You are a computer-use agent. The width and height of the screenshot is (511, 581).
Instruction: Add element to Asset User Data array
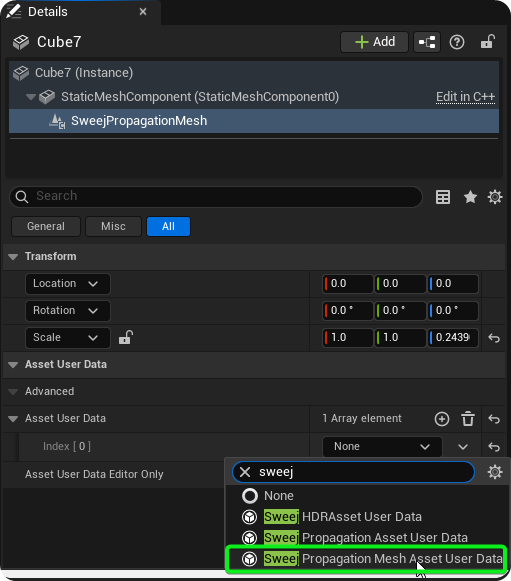442,419
